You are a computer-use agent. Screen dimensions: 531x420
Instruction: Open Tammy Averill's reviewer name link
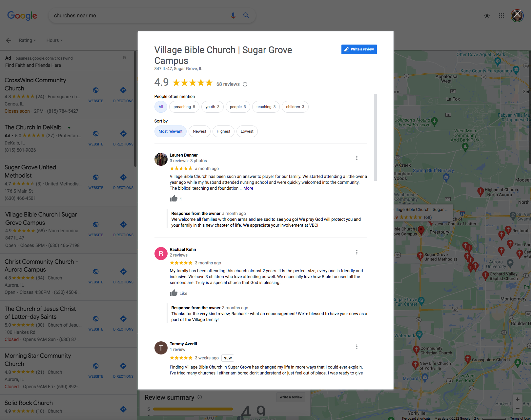[x=183, y=344]
